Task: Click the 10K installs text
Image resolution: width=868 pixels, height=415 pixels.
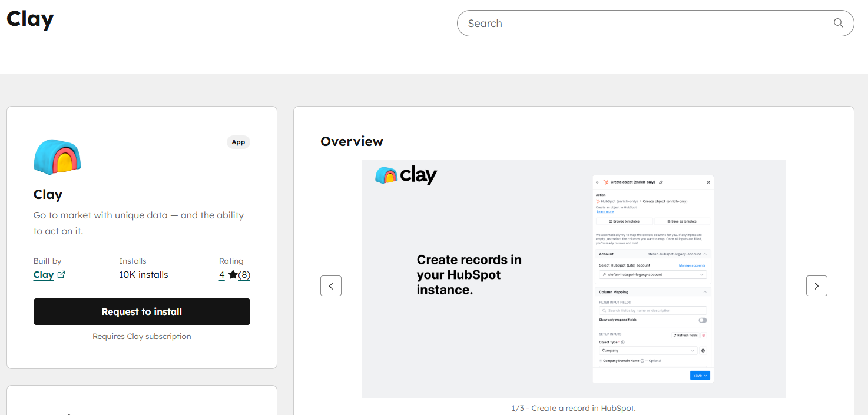Action: 144,275
